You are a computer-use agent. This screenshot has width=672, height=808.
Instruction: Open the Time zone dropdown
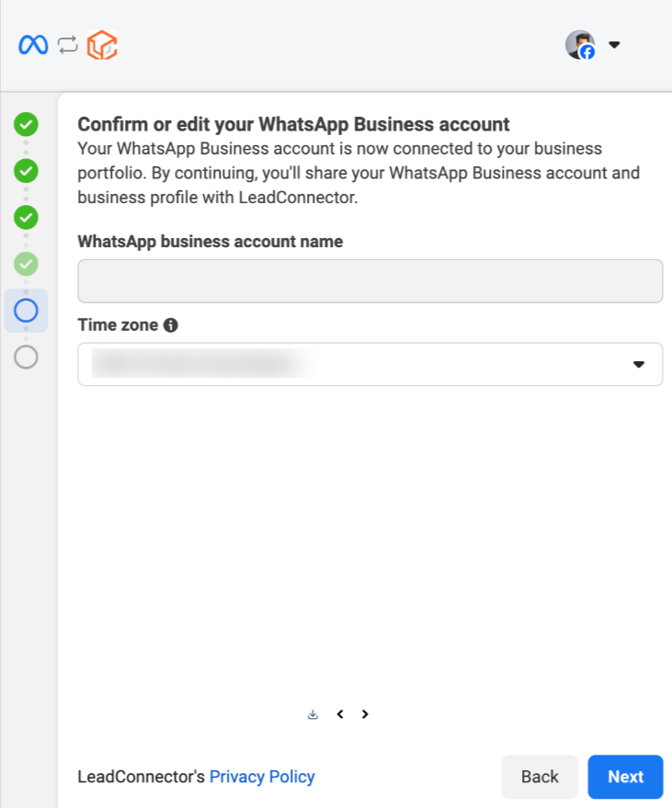click(370, 364)
